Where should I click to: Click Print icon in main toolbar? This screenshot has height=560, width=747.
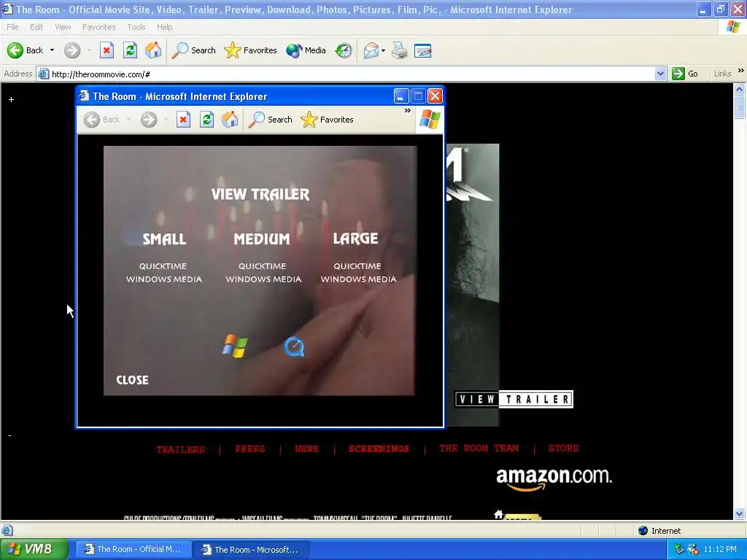click(400, 50)
